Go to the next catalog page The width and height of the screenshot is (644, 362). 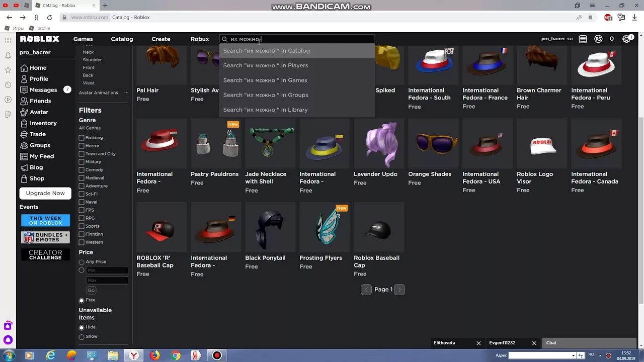(399, 290)
